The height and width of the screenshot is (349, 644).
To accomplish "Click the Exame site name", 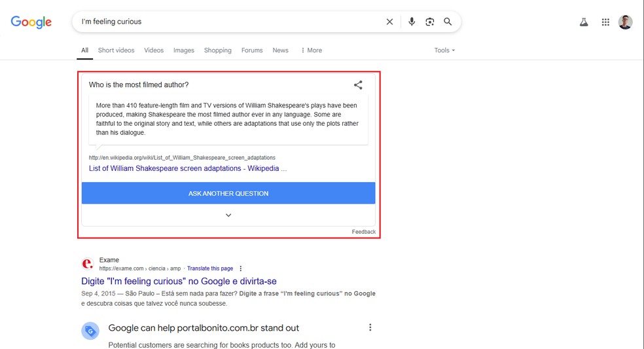I will click(109, 260).
